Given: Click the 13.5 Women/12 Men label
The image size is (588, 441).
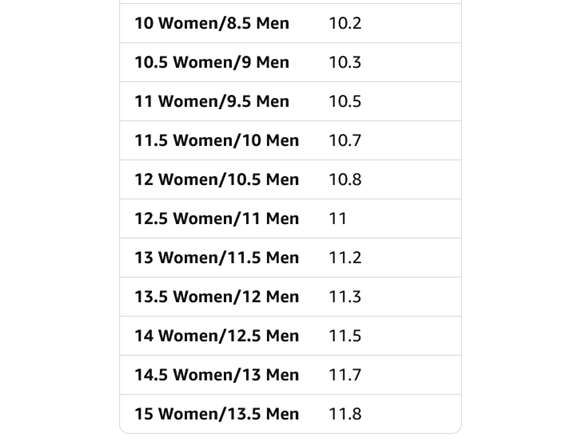Looking at the screenshot, I should [217, 297].
